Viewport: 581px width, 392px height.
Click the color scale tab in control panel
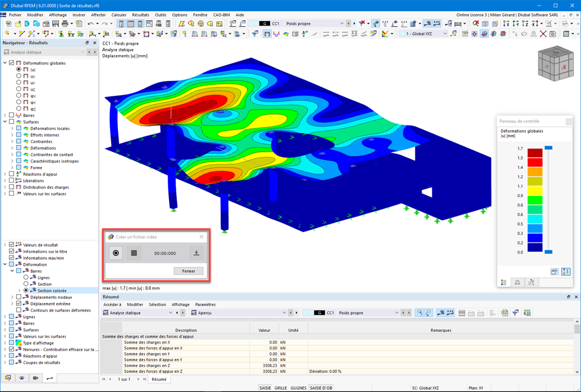504,283
